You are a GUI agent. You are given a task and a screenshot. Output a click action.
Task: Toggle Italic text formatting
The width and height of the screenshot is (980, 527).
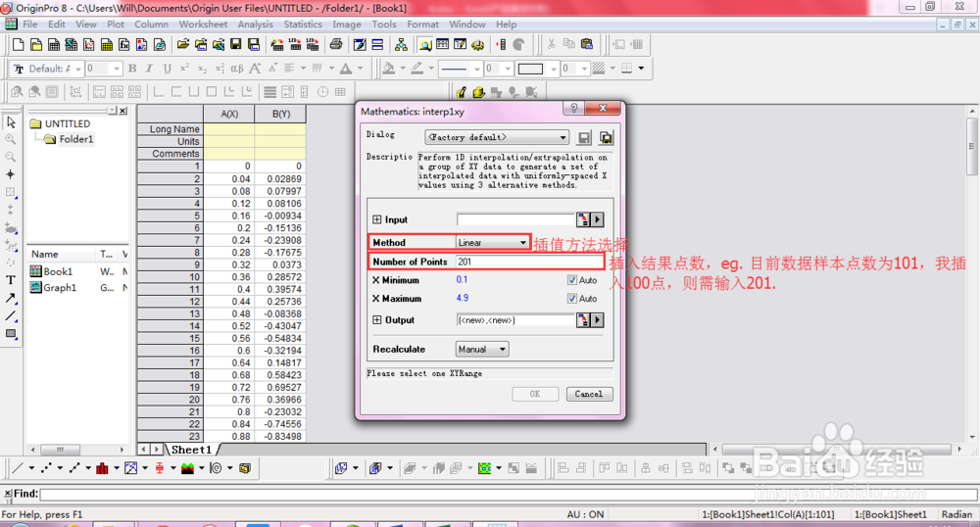click(149, 68)
